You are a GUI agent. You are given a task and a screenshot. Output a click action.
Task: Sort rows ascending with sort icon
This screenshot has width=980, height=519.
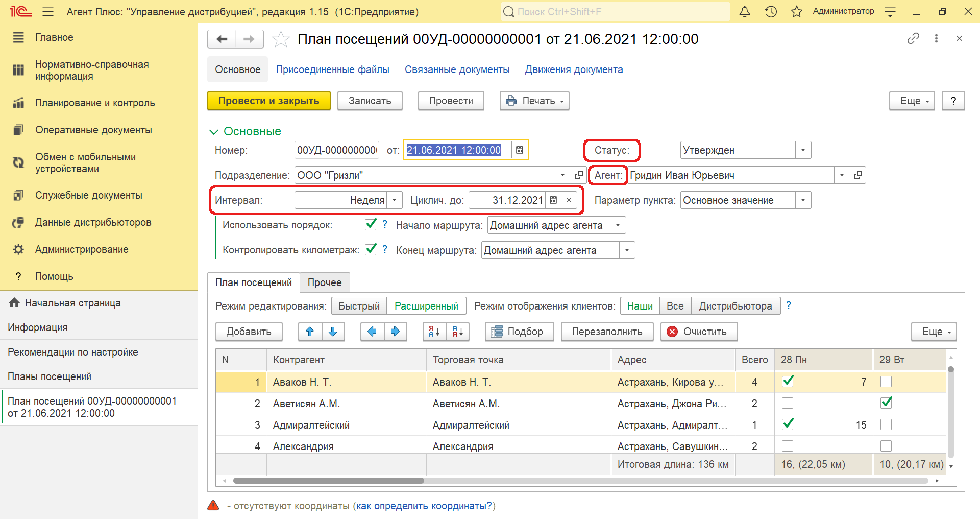tap(434, 332)
